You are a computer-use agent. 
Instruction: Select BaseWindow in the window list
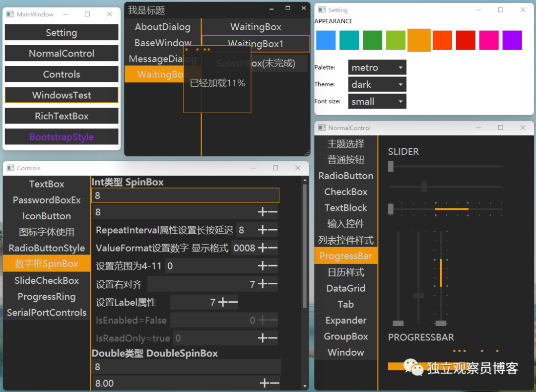(x=163, y=43)
